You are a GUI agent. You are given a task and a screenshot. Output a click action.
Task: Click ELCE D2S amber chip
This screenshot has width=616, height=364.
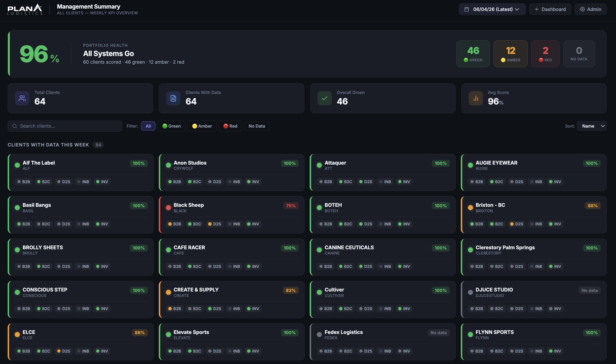point(64,351)
